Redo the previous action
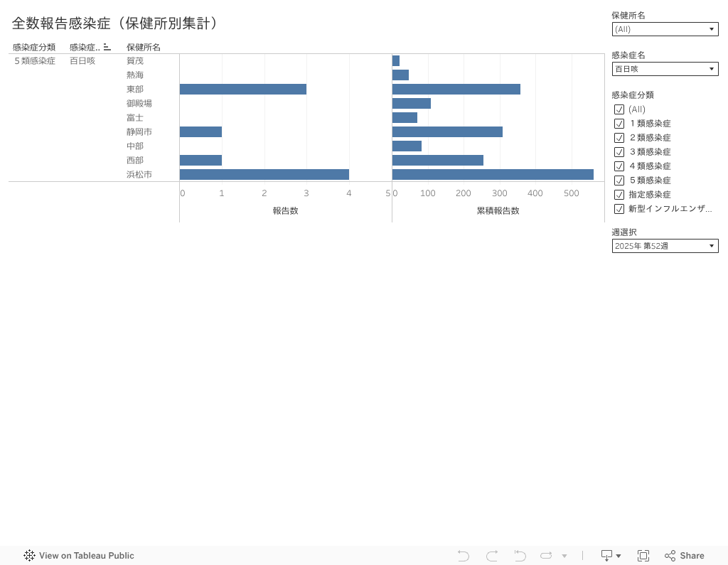 click(492, 556)
